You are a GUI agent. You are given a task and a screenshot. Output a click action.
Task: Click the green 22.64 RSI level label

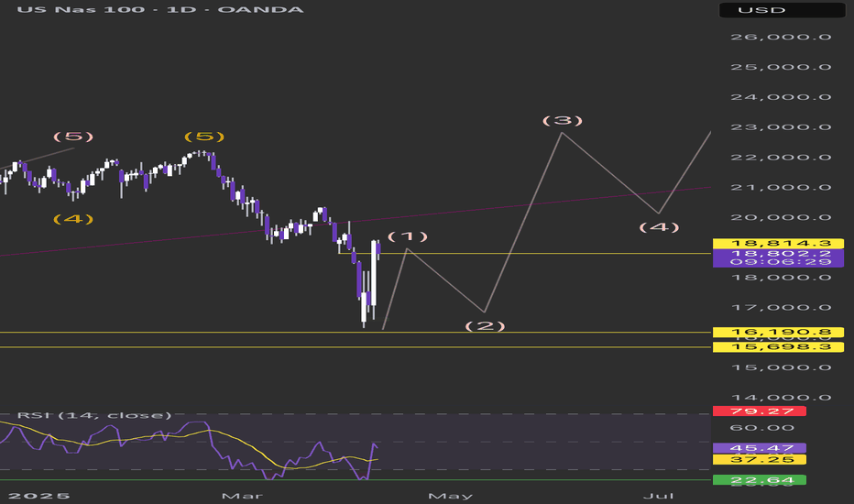pos(760,480)
